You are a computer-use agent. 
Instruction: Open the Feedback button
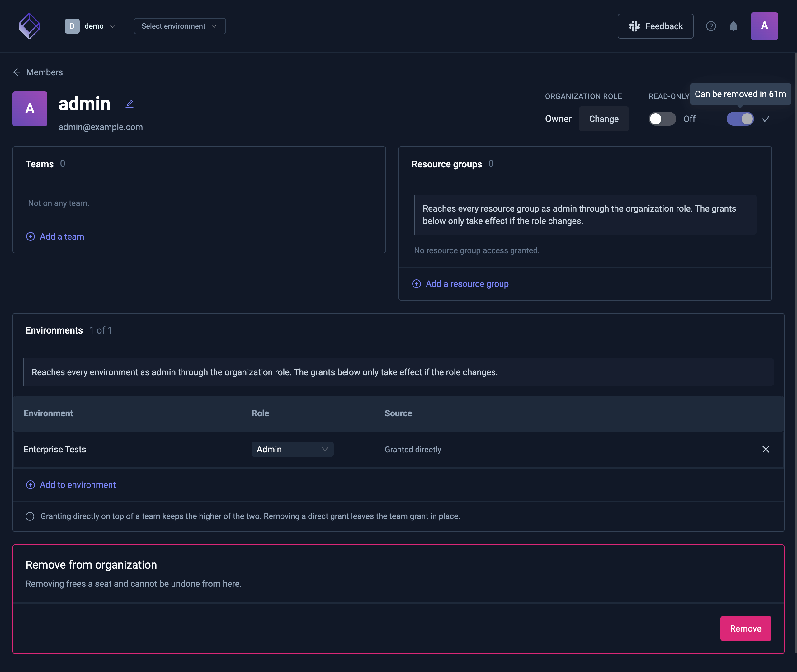(x=655, y=26)
